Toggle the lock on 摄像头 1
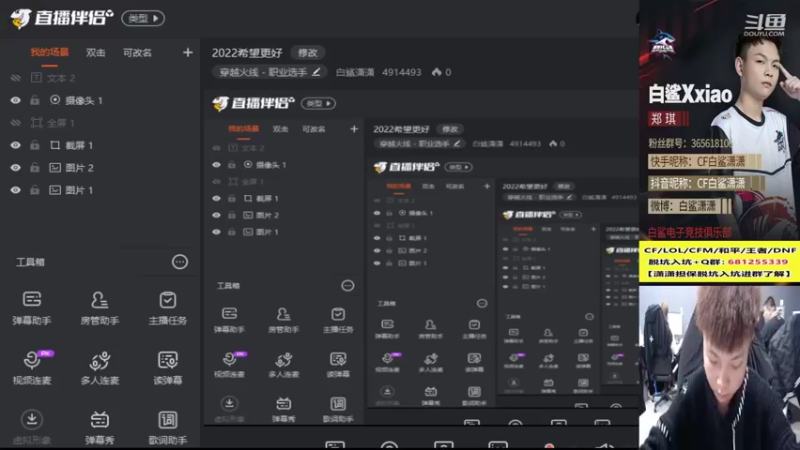The width and height of the screenshot is (800, 450). click(x=34, y=100)
